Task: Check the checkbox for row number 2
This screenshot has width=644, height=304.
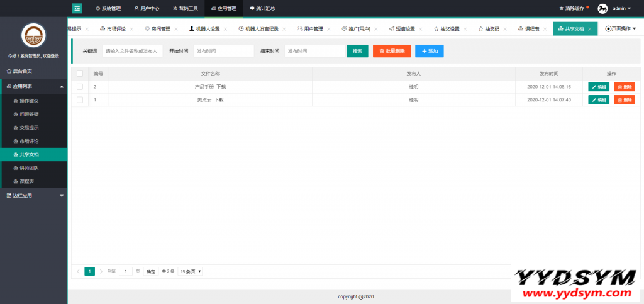Action: pos(79,87)
